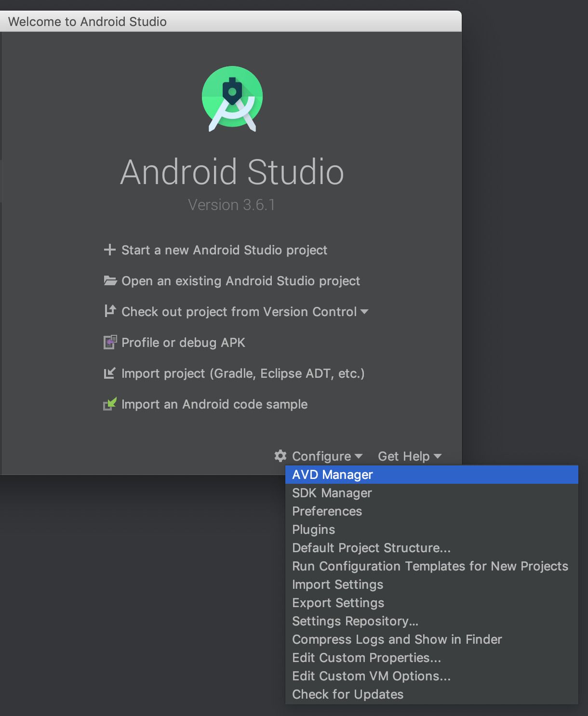The image size is (588, 716).
Task: Expand the Version Control dropdown arrow
Action: point(364,312)
